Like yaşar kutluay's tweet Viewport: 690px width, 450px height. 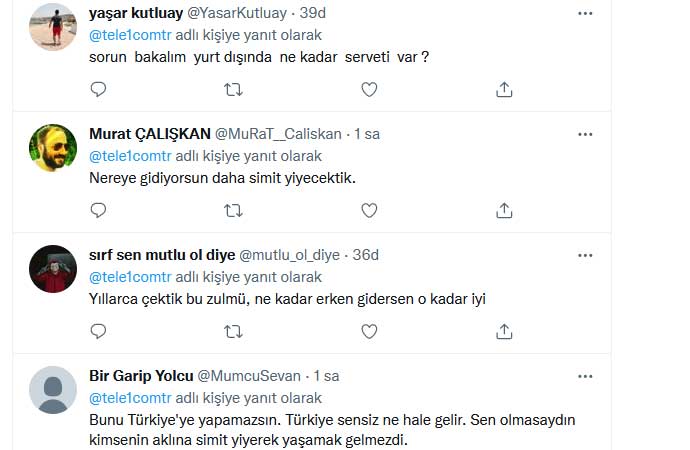coord(369,90)
